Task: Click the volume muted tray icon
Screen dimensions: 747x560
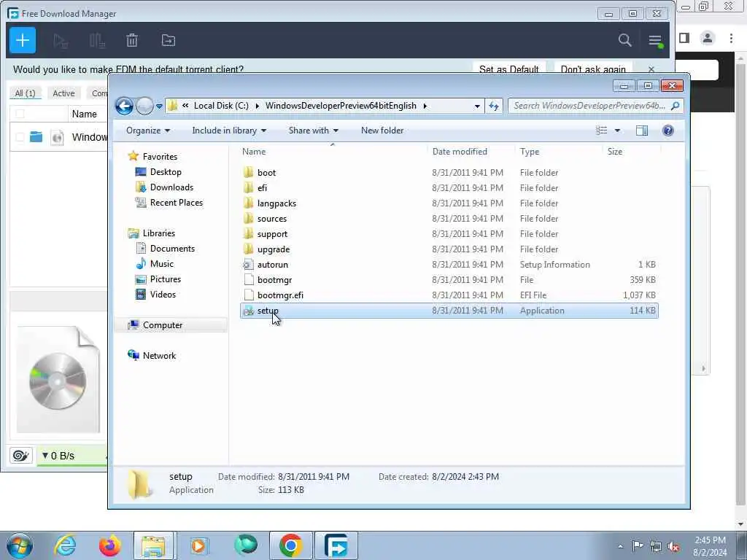Action: 673,546
